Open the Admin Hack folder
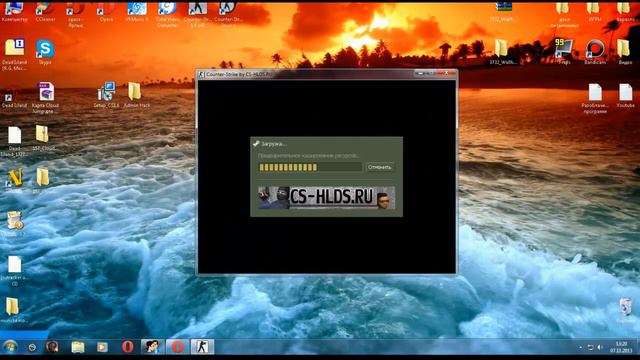 pyautogui.click(x=136, y=95)
